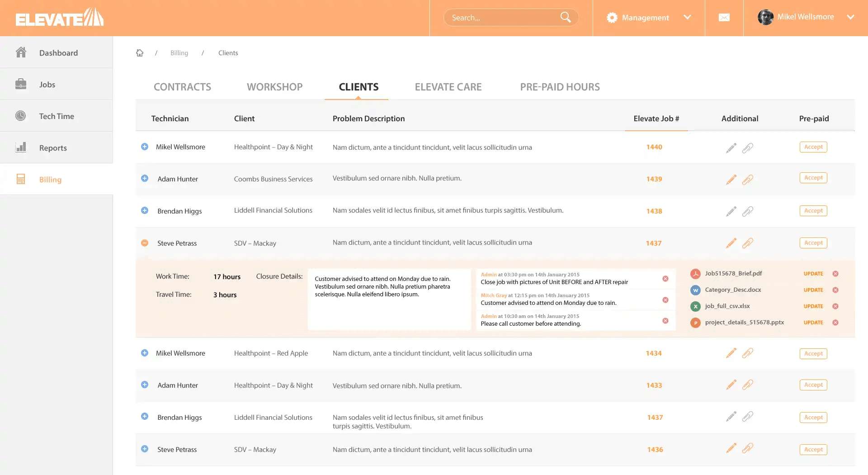Delete the 'Close job with pictures' note
Screen dimensions: 868x475
pos(665,279)
